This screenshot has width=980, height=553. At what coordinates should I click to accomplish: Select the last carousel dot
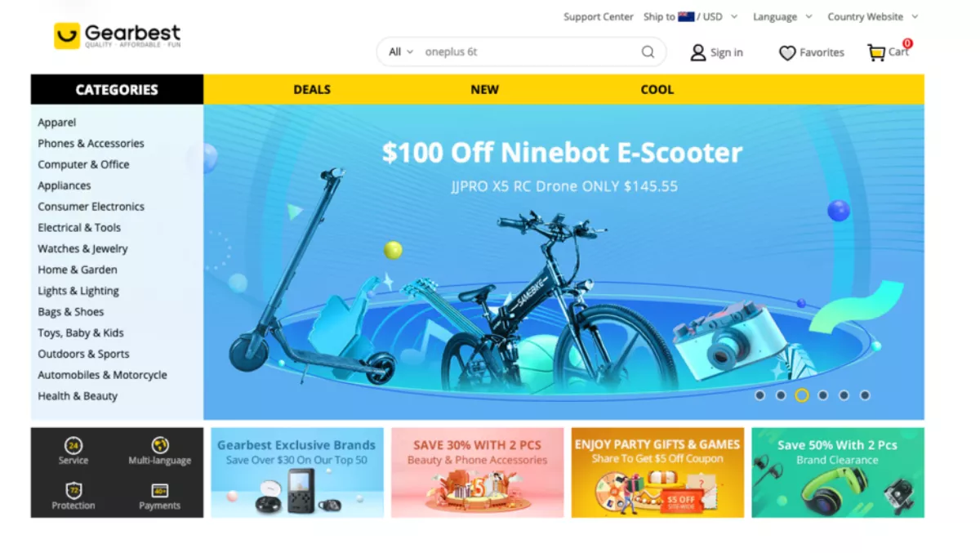865,395
